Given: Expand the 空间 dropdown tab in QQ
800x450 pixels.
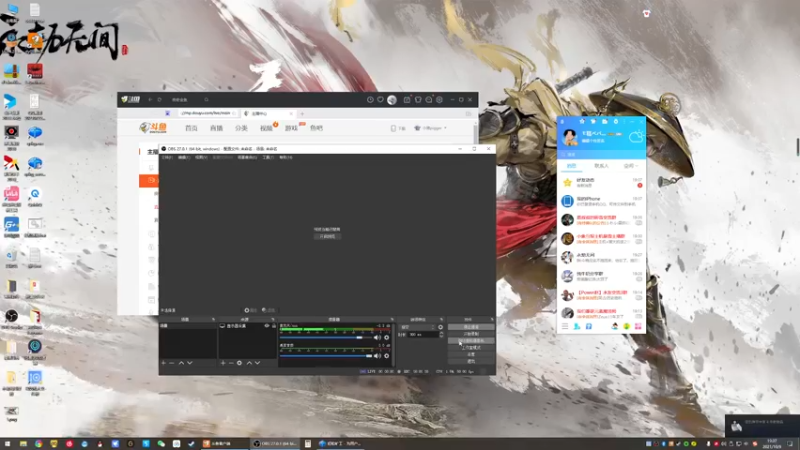Looking at the screenshot, I should click(631, 166).
